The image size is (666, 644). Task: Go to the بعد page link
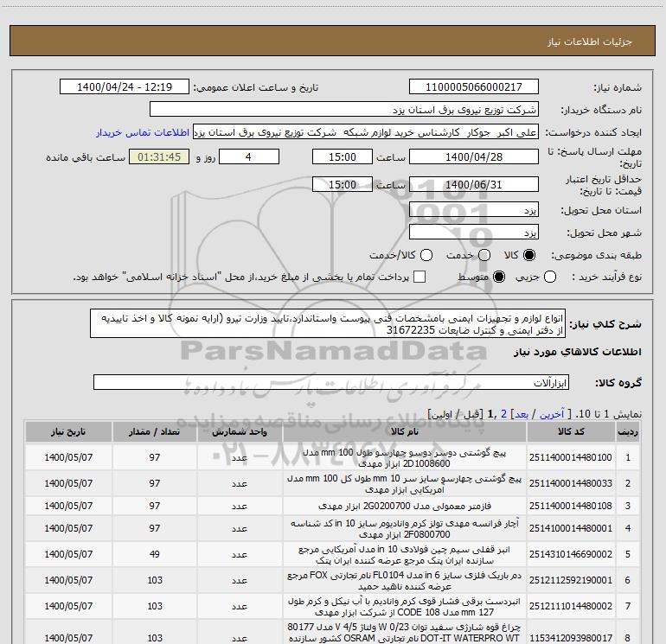[x=522, y=414]
